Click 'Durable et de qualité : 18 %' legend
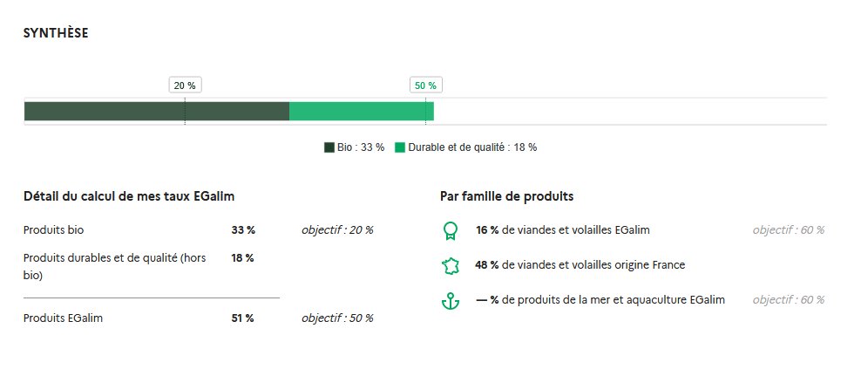 (x=472, y=147)
